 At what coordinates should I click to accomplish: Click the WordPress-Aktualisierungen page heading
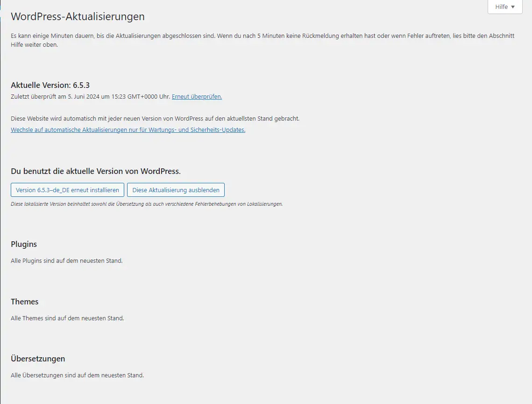coord(78,16)
